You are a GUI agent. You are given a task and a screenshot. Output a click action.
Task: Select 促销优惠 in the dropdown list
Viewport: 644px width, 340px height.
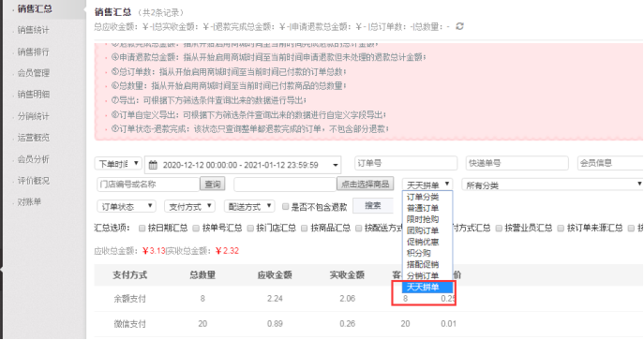[x=427, y=242]
